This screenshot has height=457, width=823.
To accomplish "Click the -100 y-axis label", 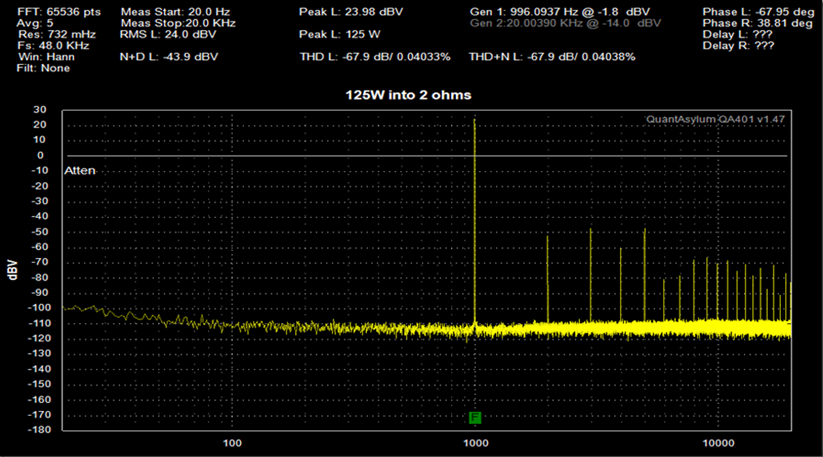I will click(x=39, y=307).
